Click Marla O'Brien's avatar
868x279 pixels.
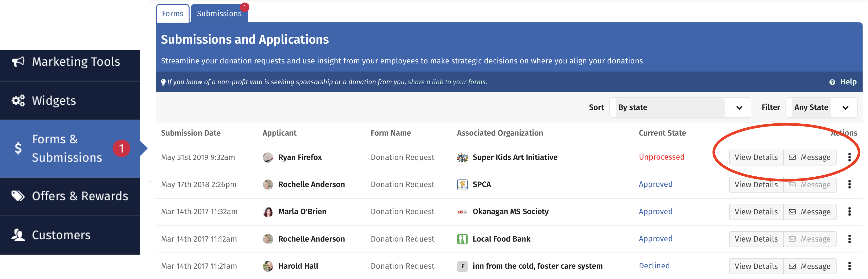(x=268, y=212)
